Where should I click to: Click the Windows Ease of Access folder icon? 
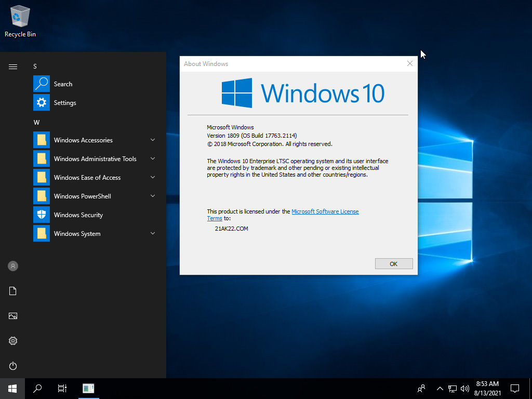pos(42,177)
